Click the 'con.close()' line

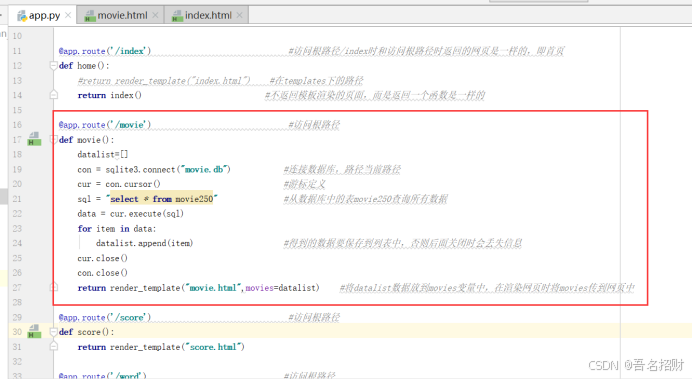[x=102, y=273]
